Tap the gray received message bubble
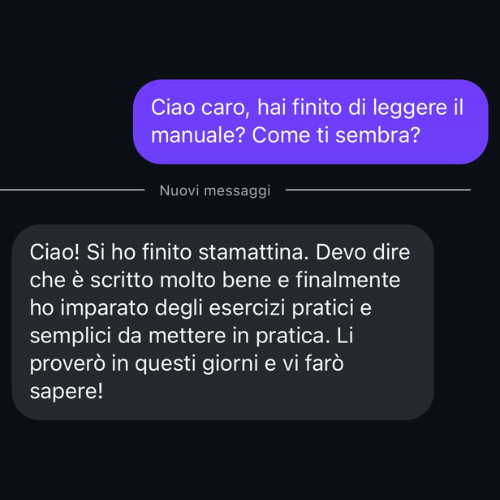This screenshot has height=500, width=500. click(223, 322)
